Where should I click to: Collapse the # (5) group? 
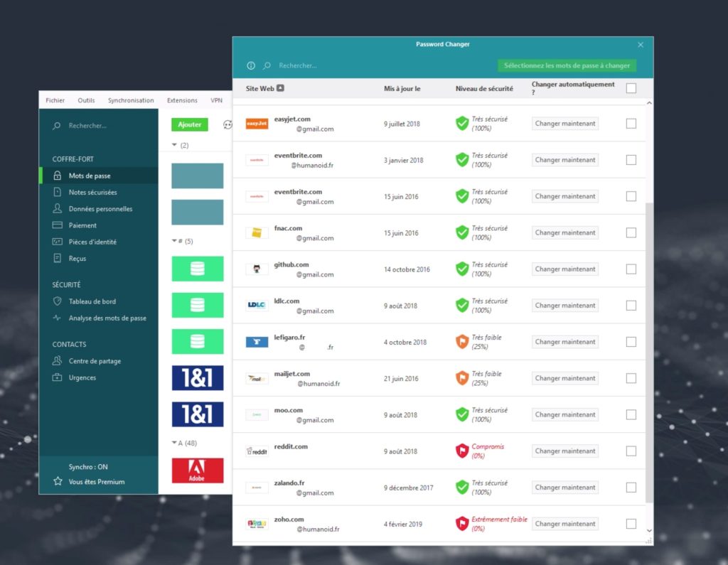(x=175, y=241)
